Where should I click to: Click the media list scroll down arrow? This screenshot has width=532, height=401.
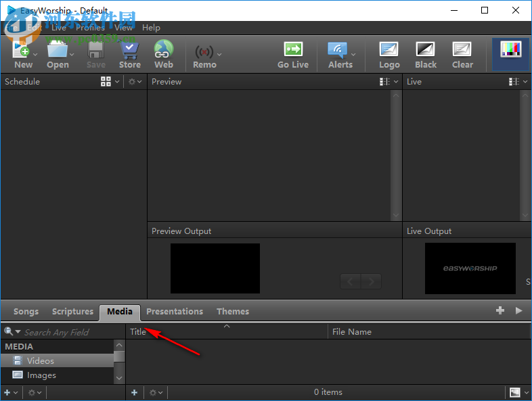[118, 377]
